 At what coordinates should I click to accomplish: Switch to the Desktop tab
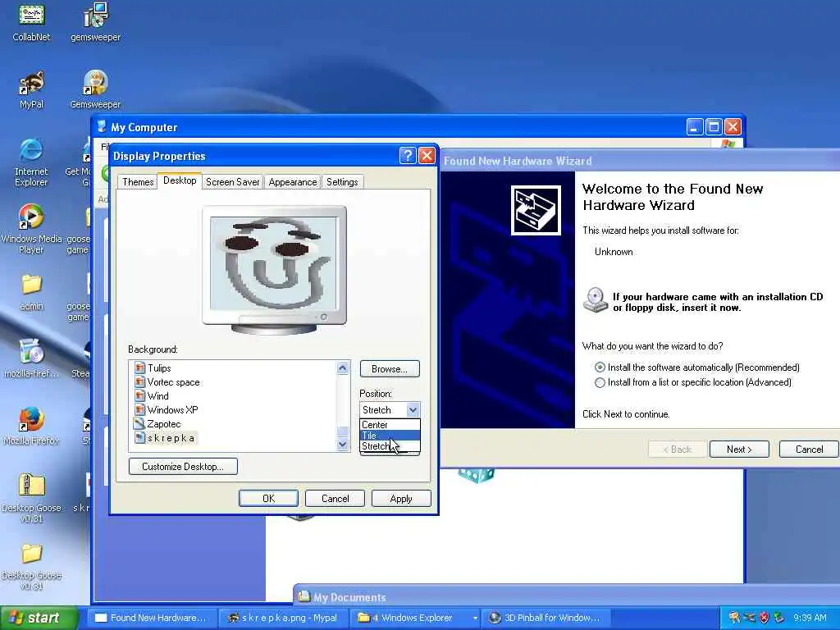[x=180, y=180]
